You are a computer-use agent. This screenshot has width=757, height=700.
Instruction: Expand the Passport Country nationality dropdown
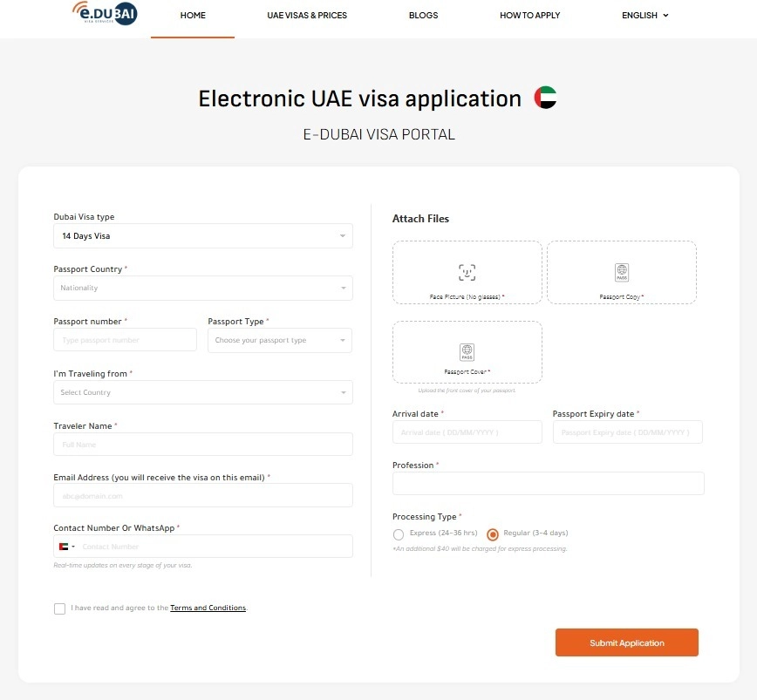click(x=202, y=288)
